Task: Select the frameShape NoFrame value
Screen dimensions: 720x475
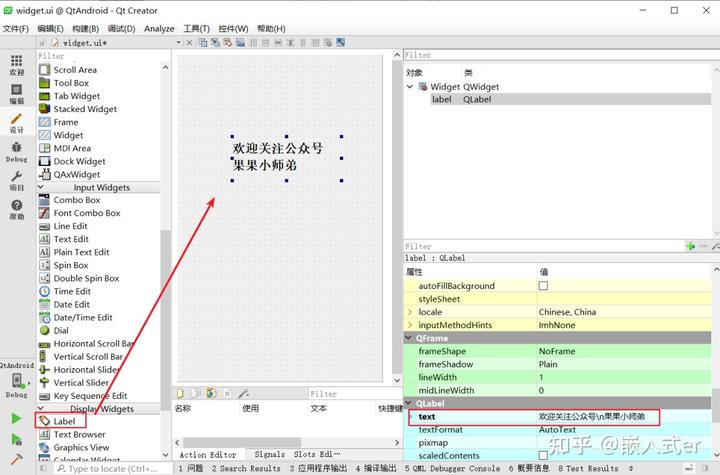Action: [624, 351]
